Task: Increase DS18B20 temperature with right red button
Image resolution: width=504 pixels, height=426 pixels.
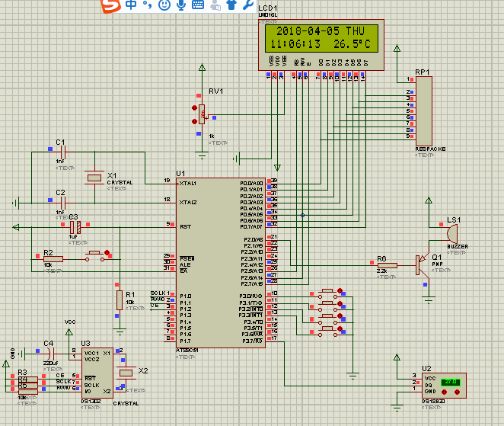Action: pyautogui.click(x=457, y=393)
